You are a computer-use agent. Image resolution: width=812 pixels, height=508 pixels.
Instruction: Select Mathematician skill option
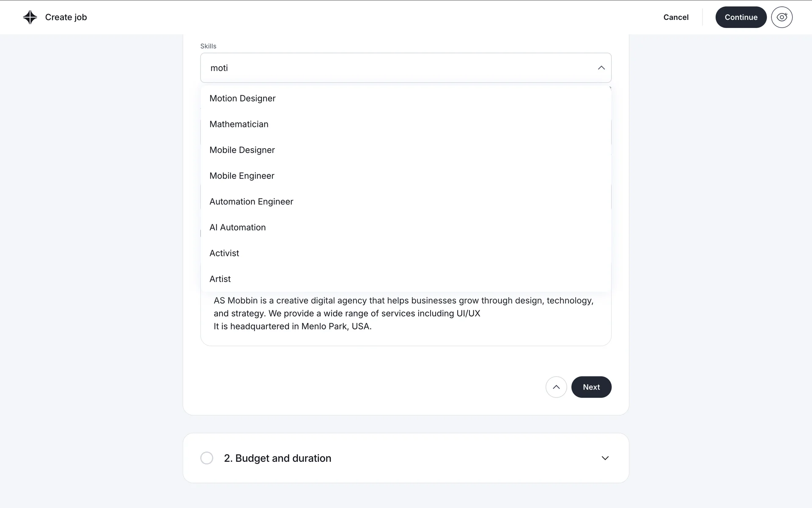[239, 124]
